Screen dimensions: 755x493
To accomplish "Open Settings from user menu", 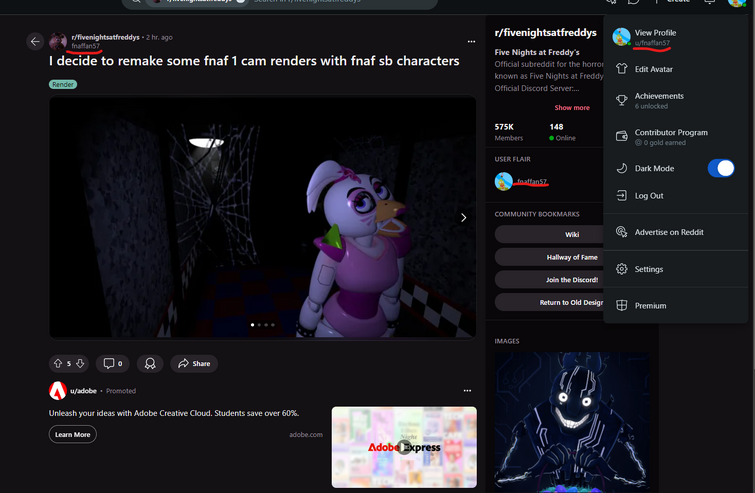I will (675, 269).
